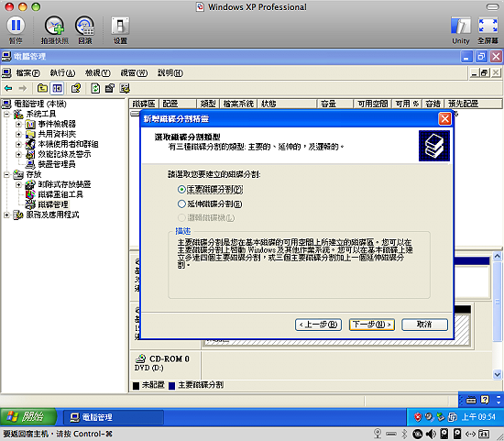Image resolution: width=504 pixels, height=441 pixels.
Task: Open the VM settings switch icon
Action: click(120, 26)
